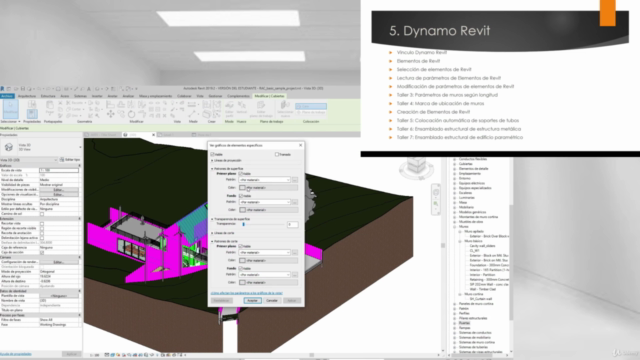The width and height of the screenshot is (640, 360).
Task: Switch to the Complementos ribbon tab
Action: coord(238,96)
